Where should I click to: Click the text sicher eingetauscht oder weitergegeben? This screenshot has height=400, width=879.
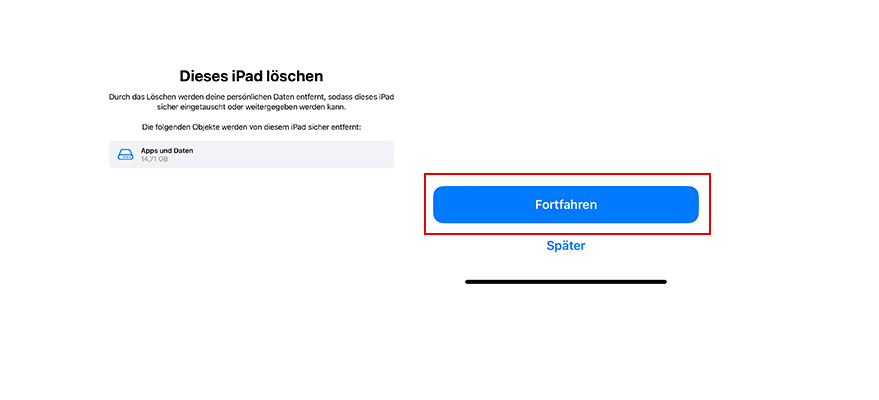tap(215, 106)
